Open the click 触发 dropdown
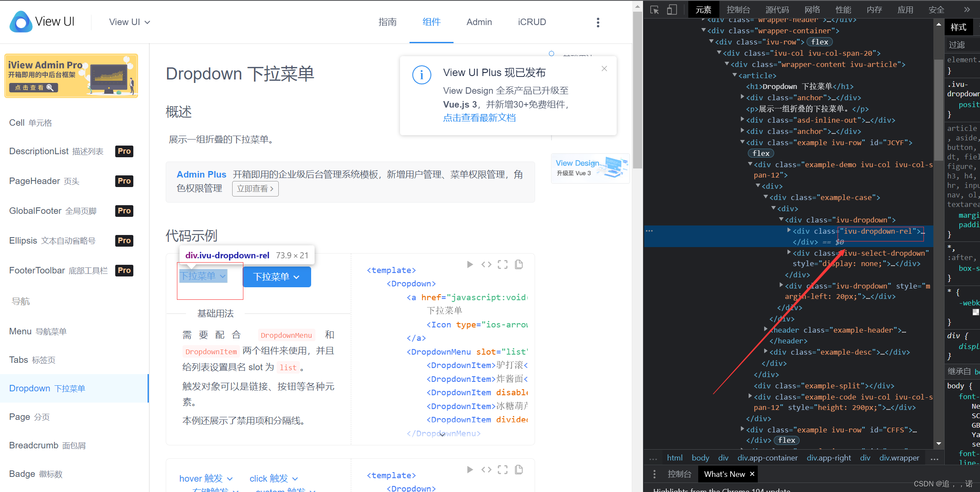 pos(274,478)
